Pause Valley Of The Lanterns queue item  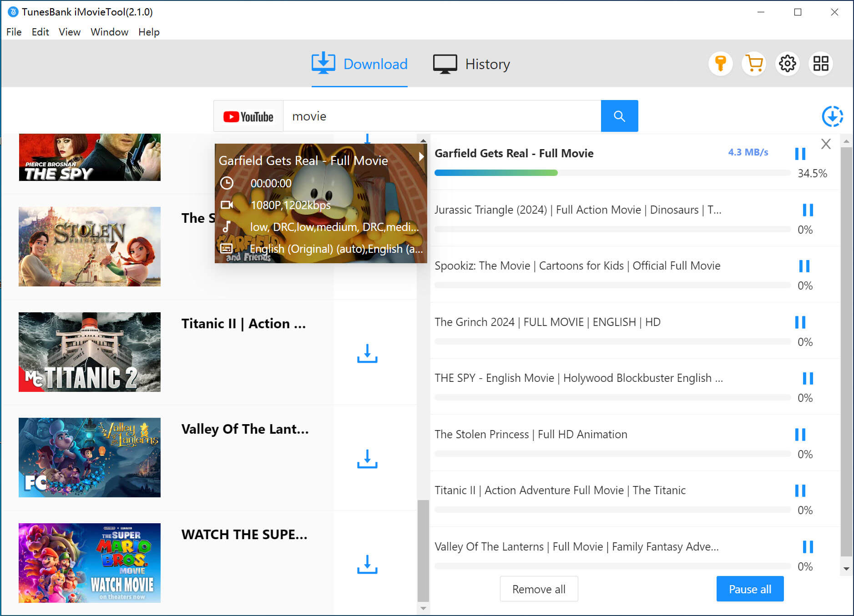click(808, 546)
